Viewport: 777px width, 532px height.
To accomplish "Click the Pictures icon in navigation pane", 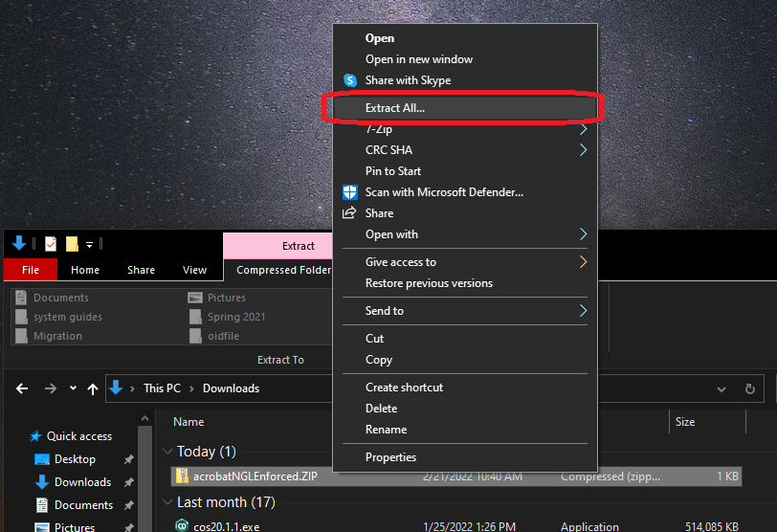I will click(x=42, y=526).
